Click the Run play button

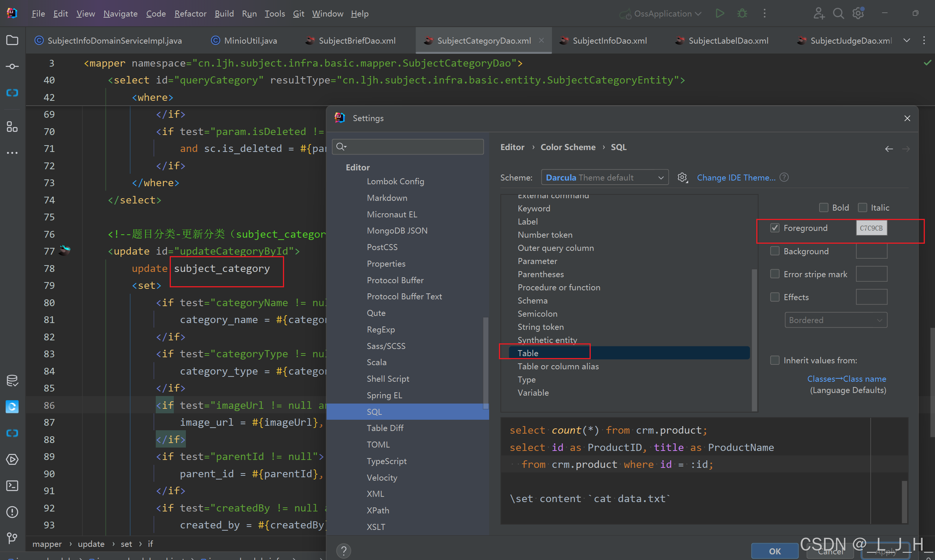click(720, 14)
